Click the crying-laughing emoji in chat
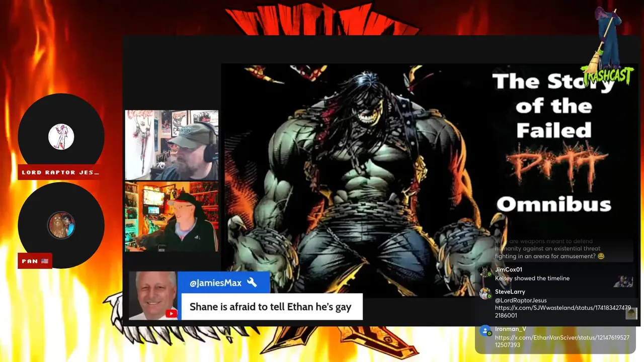 tap(600, 256)
